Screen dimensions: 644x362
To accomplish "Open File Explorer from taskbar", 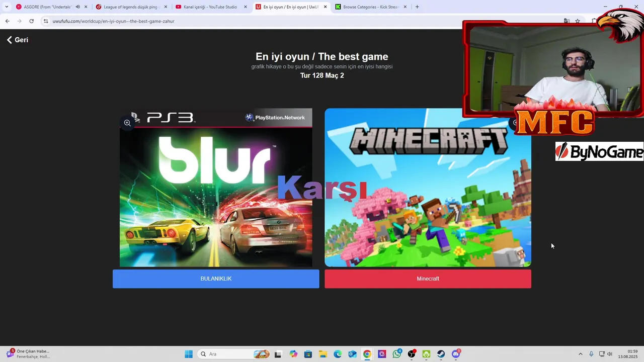I will click(323, 354).
